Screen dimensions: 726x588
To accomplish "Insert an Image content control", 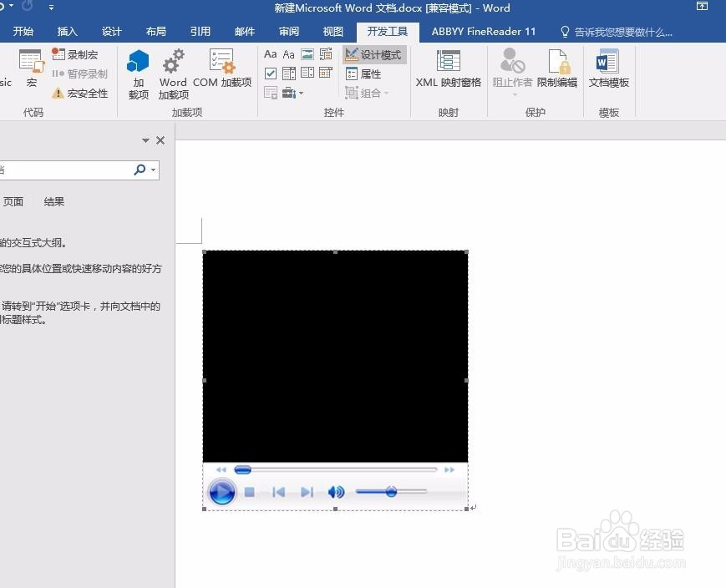I will click(x=308, y=53).
